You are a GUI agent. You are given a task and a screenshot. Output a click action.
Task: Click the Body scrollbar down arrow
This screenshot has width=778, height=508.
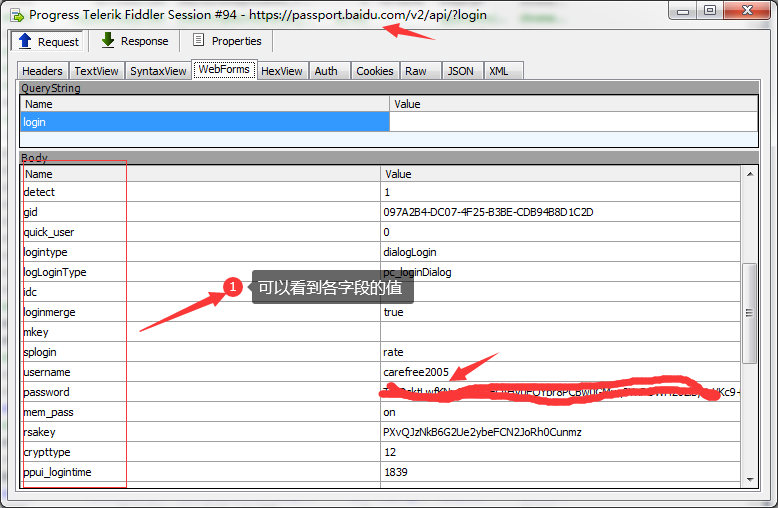[750, 479]
